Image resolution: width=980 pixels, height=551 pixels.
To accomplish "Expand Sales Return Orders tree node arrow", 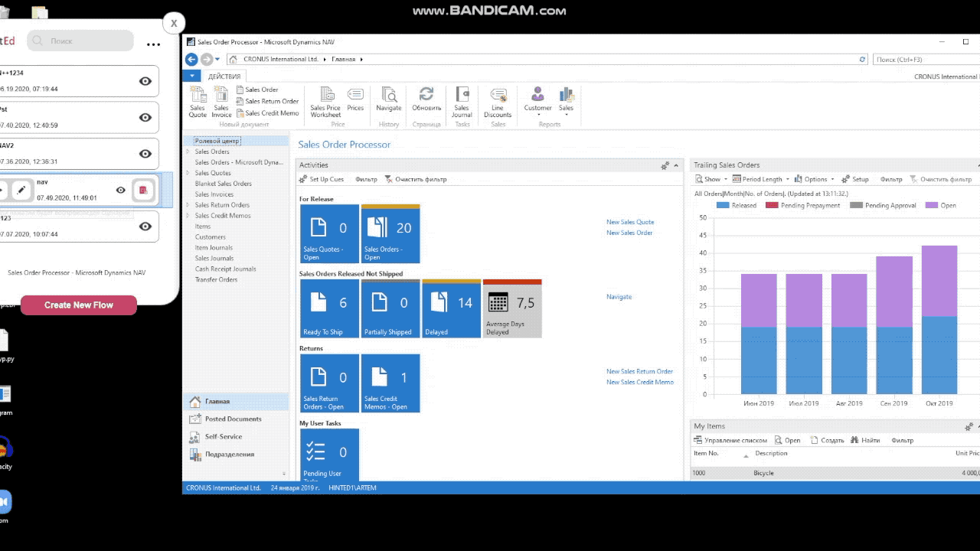I will coord(188,205).
